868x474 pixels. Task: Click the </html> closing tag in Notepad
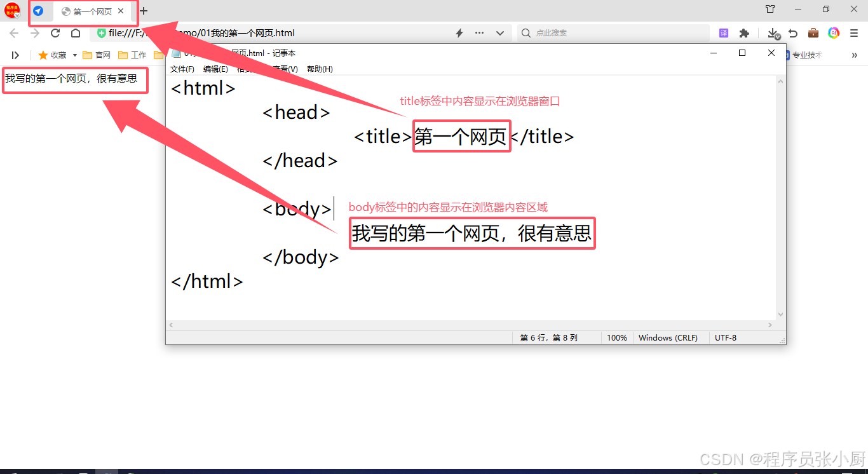207,281
